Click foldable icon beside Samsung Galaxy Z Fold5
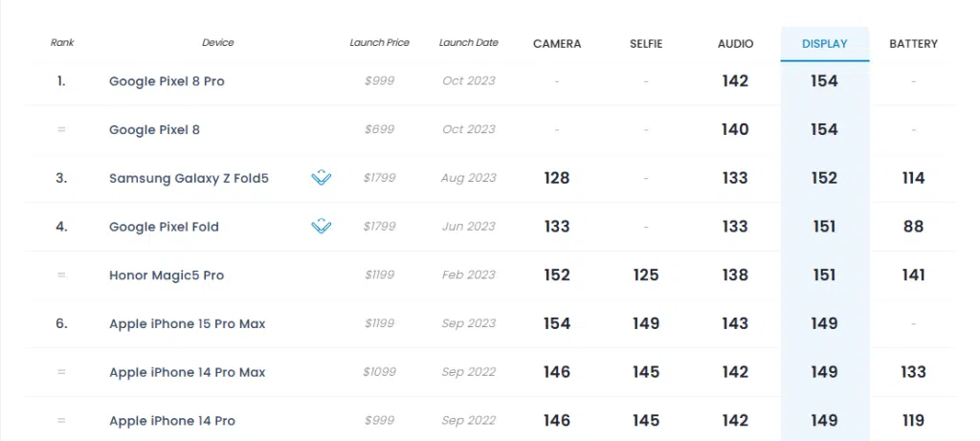980x441 pixels. [322, 178]
